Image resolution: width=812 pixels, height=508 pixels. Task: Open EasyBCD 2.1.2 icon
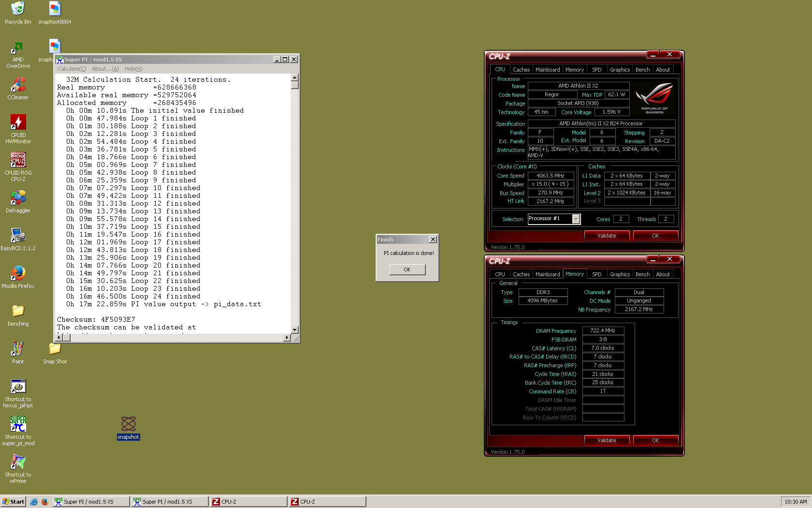click(x=18, y=239)
